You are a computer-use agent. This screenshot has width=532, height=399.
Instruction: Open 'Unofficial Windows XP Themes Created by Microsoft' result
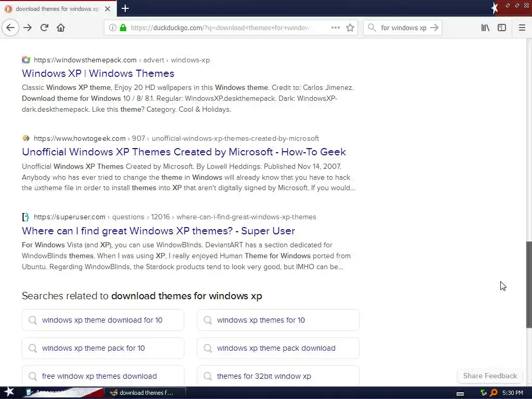pos(184,152)
